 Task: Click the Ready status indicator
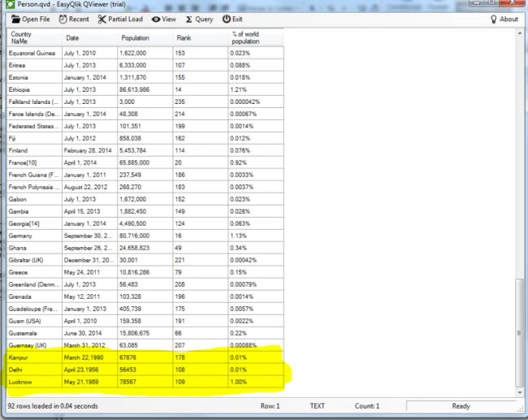click(461, 406)
